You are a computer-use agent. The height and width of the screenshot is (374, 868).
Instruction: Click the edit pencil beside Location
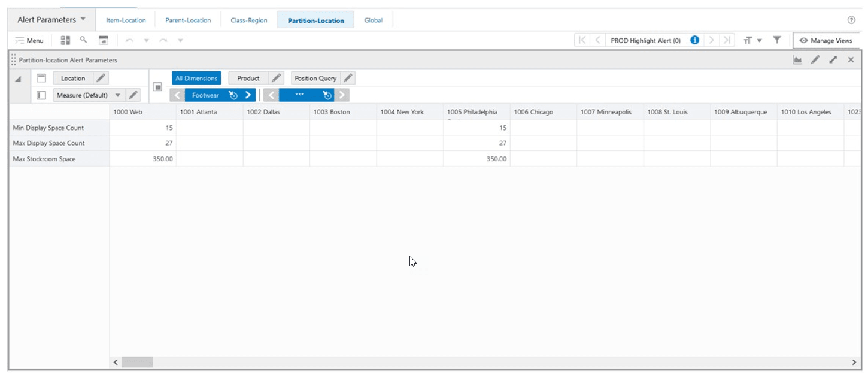coord(100,77)
